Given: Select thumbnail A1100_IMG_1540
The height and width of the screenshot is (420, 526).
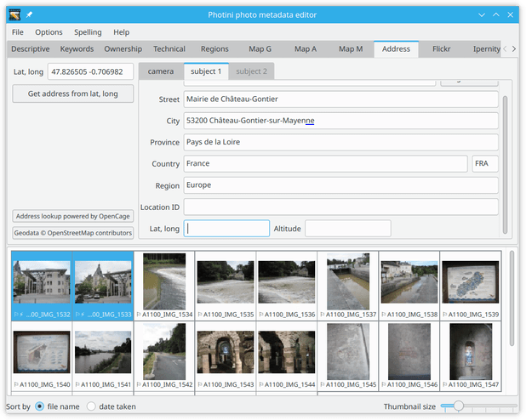Looking at the screenshot, I should click(42, 356).
